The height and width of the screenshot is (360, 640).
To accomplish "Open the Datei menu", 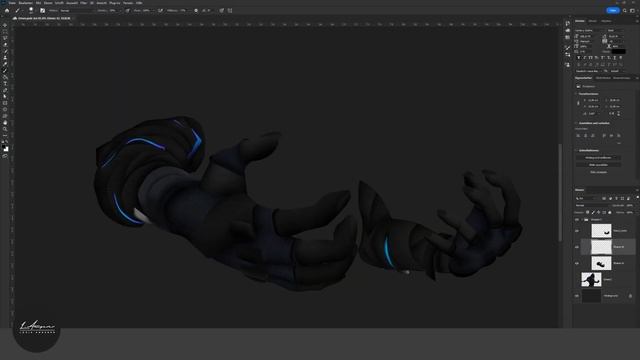I will [x=12, y=3].
